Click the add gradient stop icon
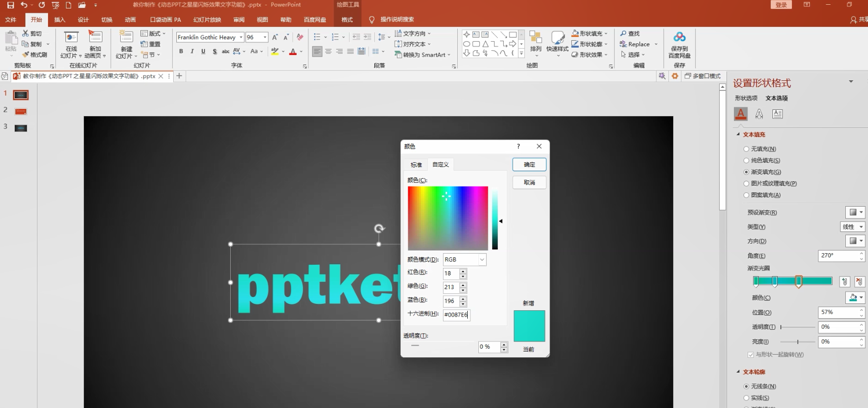The height and width of the screenshot is (408, 868). (x=845, y=282)
